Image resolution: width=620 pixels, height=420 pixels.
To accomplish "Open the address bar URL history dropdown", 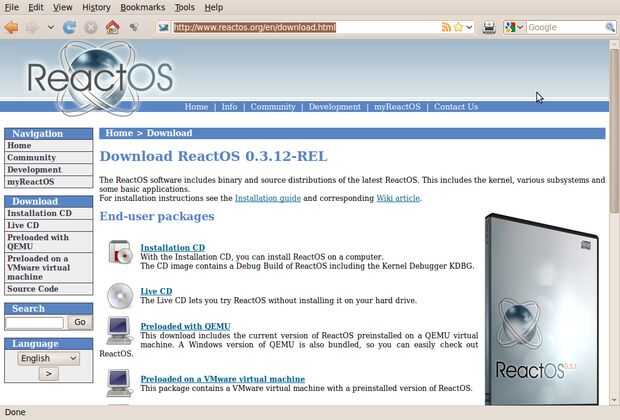I will tap(469, 27).
